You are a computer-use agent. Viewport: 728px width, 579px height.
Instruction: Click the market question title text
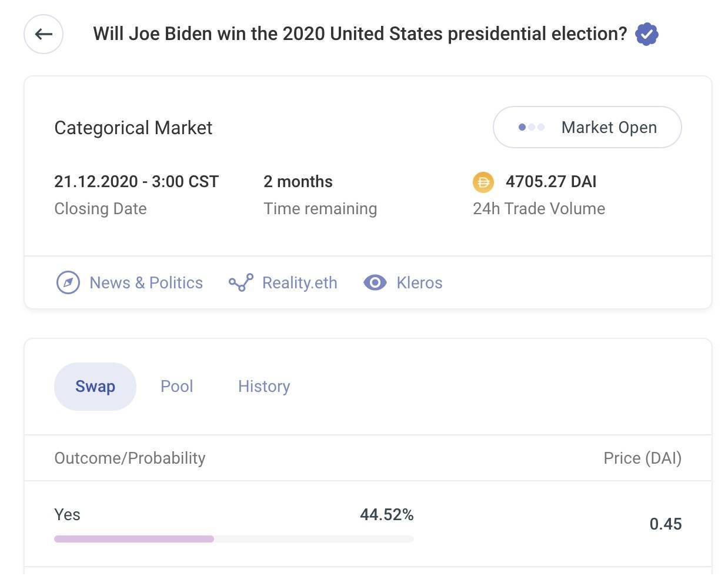(360, 34)
